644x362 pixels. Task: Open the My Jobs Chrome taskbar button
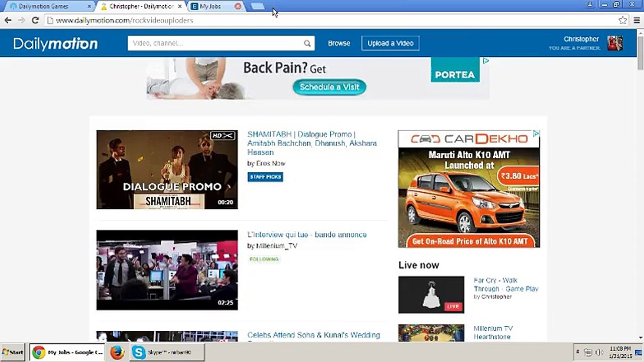(x=66, y=352)
